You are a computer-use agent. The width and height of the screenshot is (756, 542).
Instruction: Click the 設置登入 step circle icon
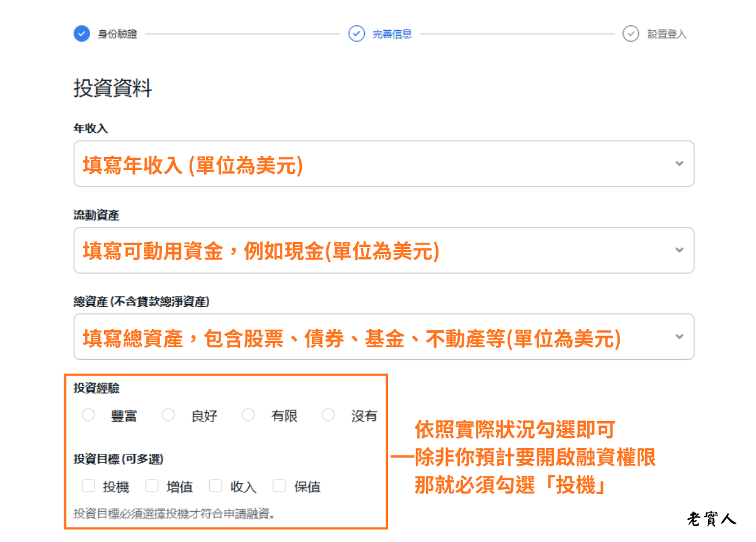click(x=631, y=33)
